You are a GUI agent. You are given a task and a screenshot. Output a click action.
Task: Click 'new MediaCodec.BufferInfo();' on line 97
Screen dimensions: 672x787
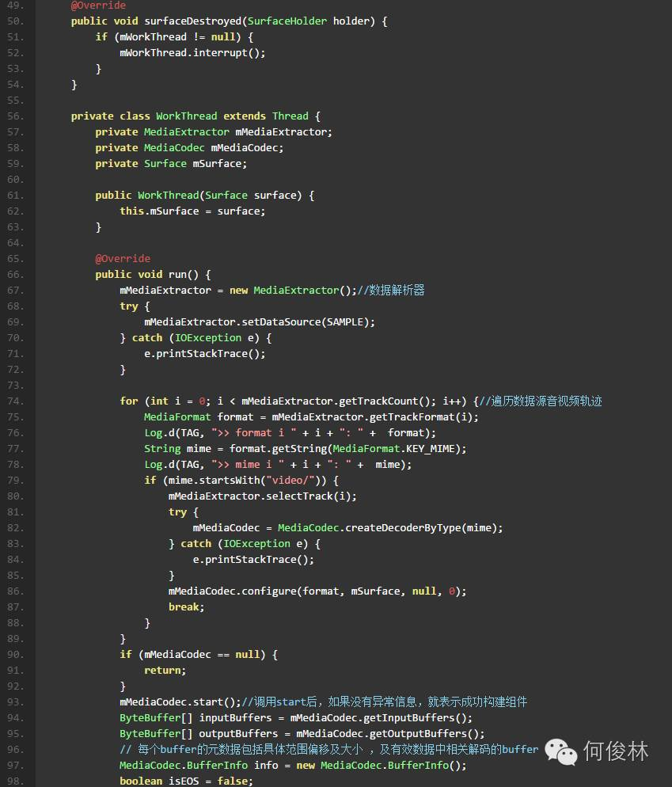(x=382, y=766)
